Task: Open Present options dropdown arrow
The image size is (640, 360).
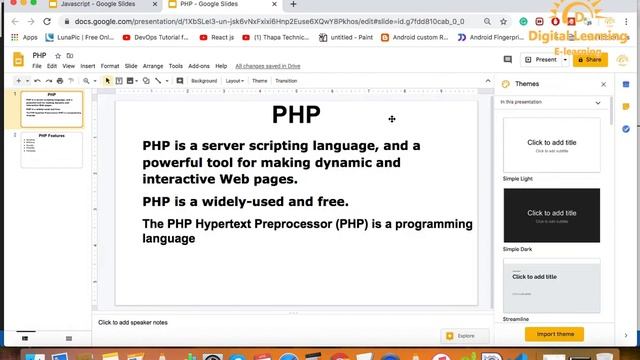Action: [x=565, y=60]
